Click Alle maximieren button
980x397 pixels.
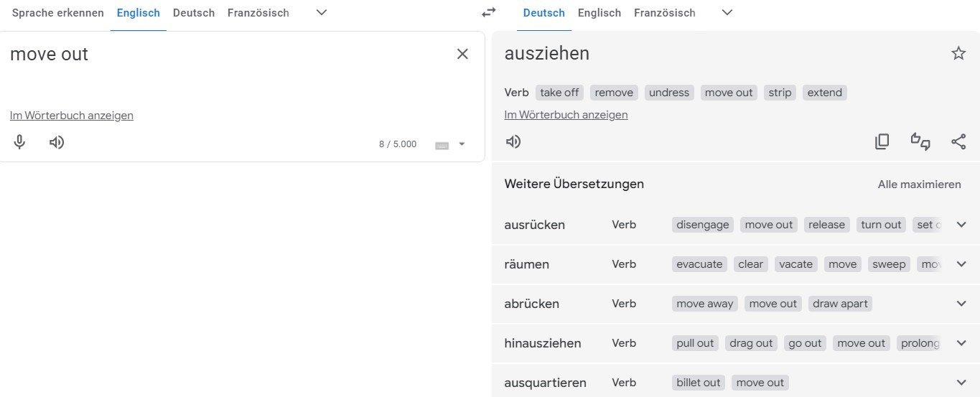coord(919,185)
